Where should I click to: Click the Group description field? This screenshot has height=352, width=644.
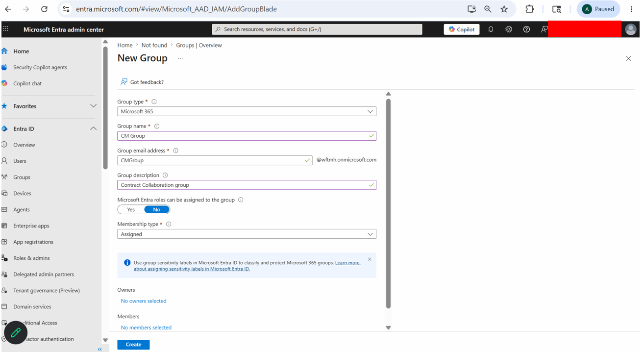[247, 185]
